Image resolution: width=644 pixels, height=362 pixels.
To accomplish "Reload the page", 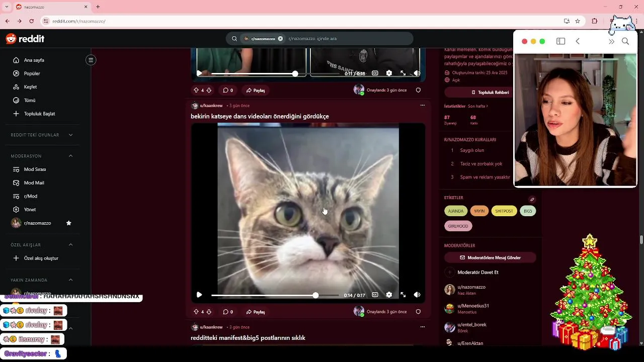I will [31, 21].
